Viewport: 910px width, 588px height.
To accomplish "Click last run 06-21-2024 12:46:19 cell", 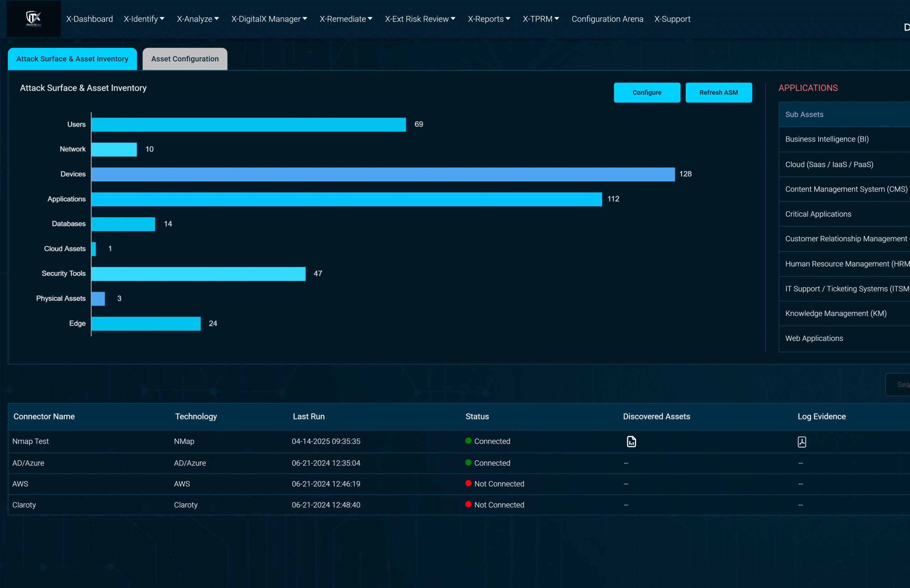I will 326,484.
